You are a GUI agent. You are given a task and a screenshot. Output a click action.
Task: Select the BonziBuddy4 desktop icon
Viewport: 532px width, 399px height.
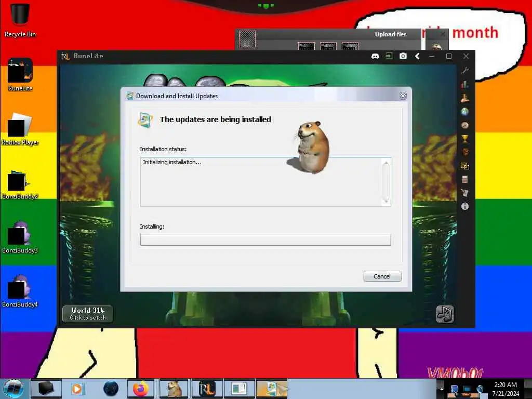click(20, 291)
